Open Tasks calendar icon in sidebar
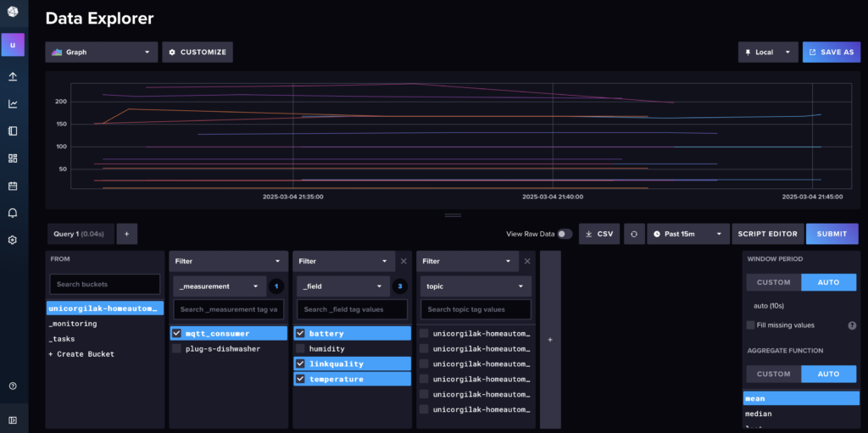This screenshot has height=433, width=868. [13, 186]
